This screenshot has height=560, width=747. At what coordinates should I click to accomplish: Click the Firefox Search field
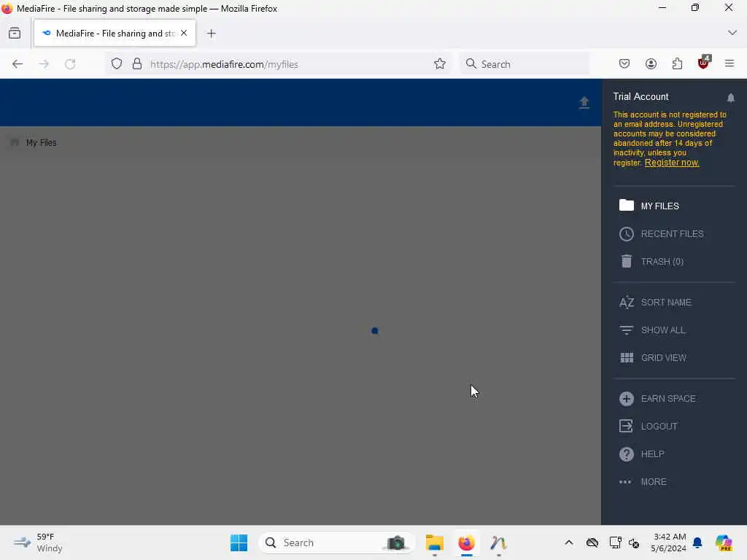click(x=525, y=64)
